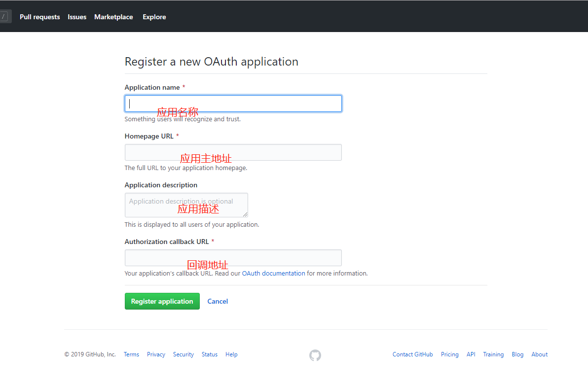Click the 'Homepage URL' label
This screenshot has height=384, width=588.
point(149,137)
